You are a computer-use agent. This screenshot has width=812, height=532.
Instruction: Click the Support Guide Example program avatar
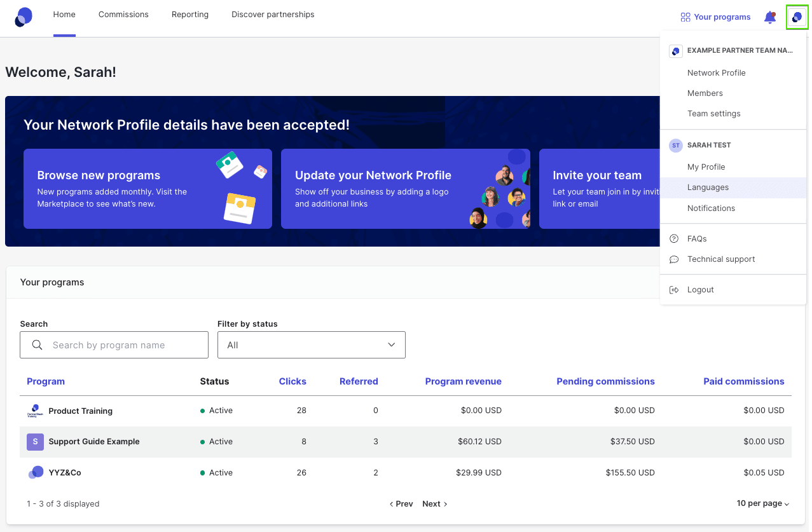35,441
